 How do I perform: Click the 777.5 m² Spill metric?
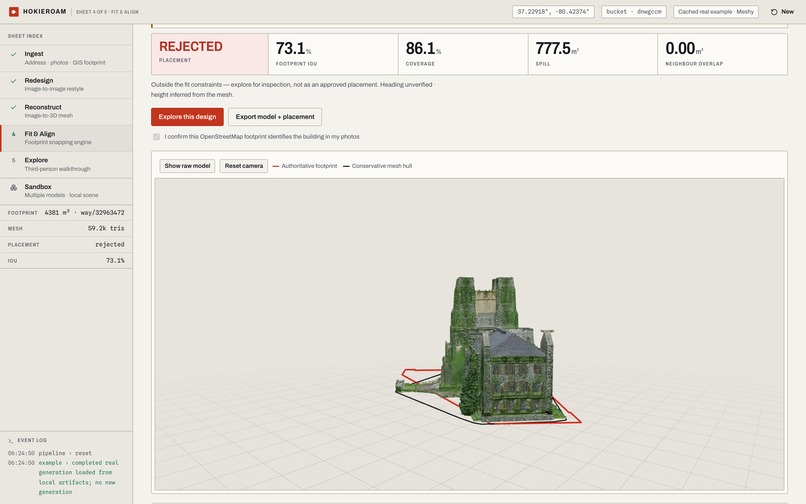point(593,54)
